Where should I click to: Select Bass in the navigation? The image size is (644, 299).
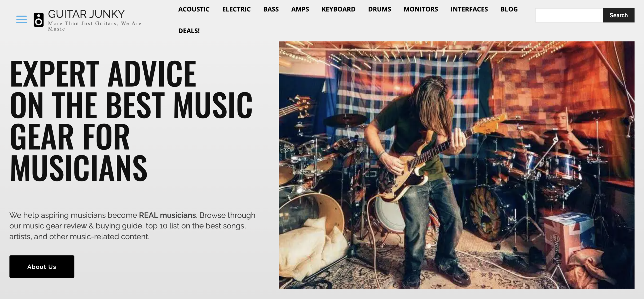pyautogui.click(x=271, y=9)
